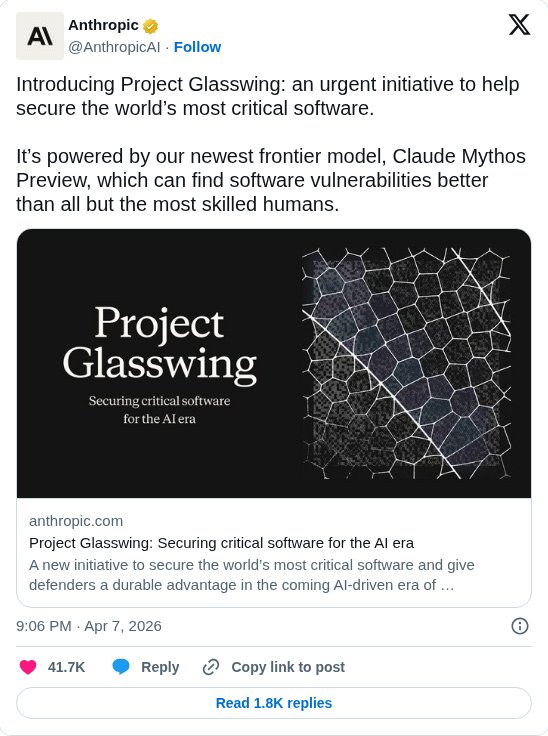Click the Anthropic profile avatar
This screenshot has height=736, width=548.
coord(40,36)
